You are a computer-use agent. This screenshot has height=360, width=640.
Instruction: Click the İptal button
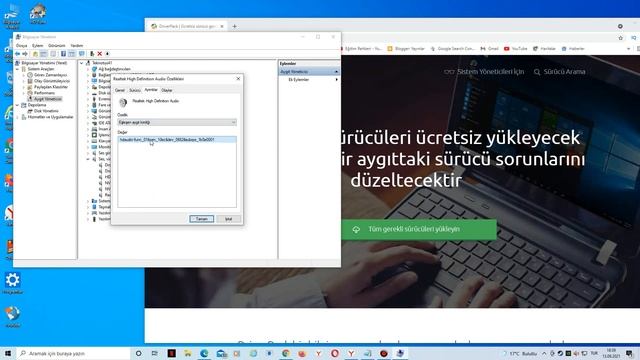tap(229, 219)
